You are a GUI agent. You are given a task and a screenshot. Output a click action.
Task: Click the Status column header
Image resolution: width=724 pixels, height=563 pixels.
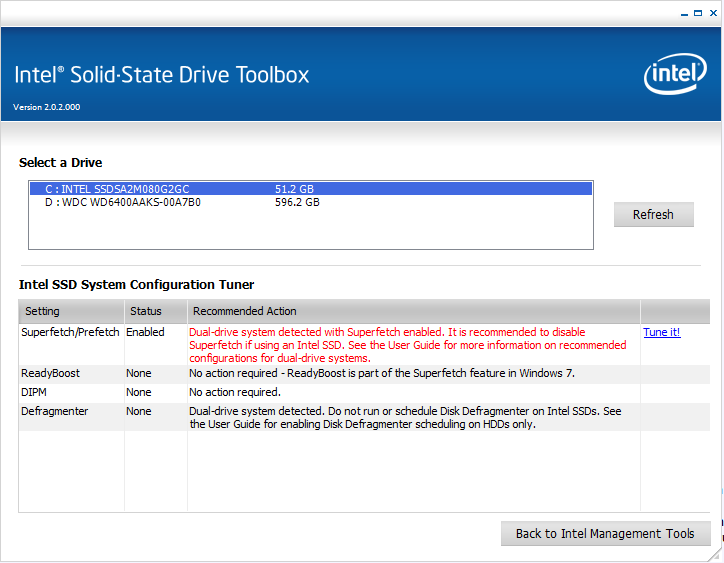156,311
